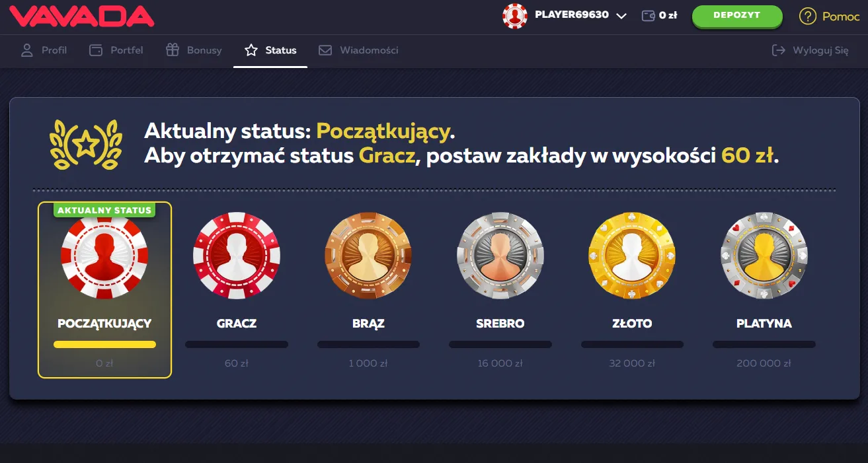This screenshot has height=463, width=868.
Task: Click the POCZĄTKUJĄCY status name
Action: click(x=104, y=324)
